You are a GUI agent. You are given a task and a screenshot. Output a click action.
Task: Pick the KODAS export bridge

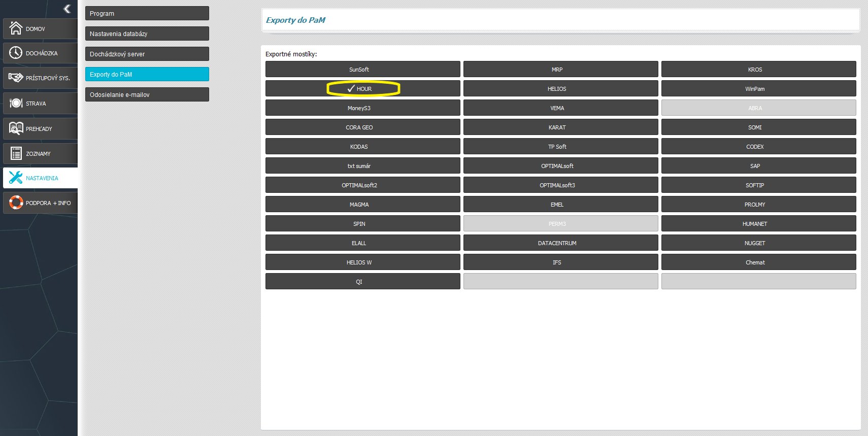(363, 146)
